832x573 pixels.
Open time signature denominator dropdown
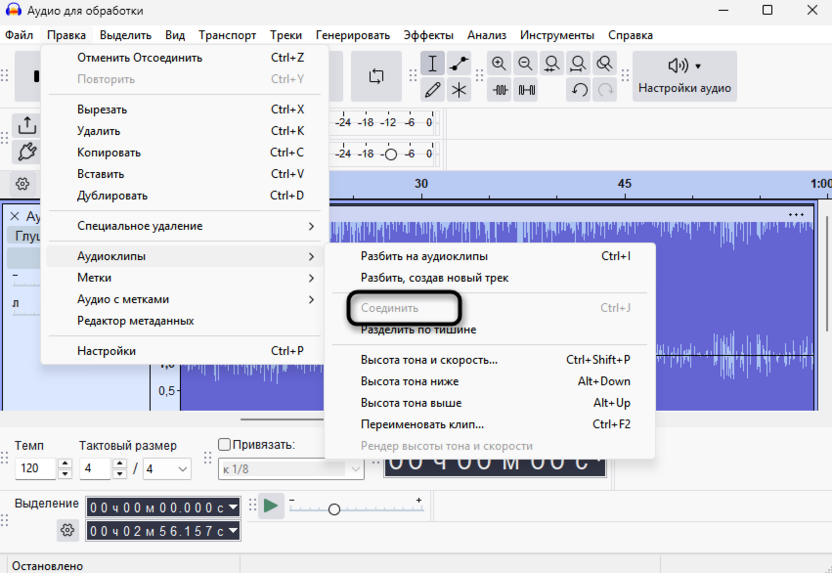point(167,469)
